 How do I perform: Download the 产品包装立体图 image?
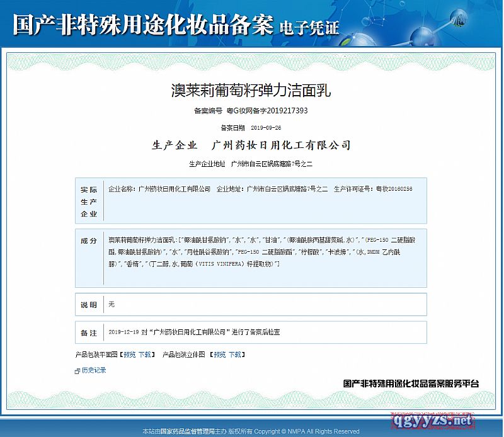click(x=234, y=355)
